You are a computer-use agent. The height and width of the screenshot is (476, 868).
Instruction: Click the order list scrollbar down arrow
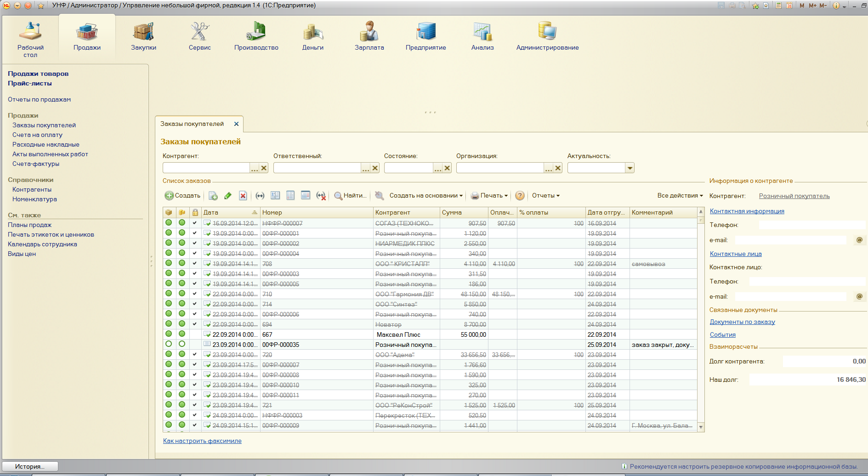pos(701,427)
